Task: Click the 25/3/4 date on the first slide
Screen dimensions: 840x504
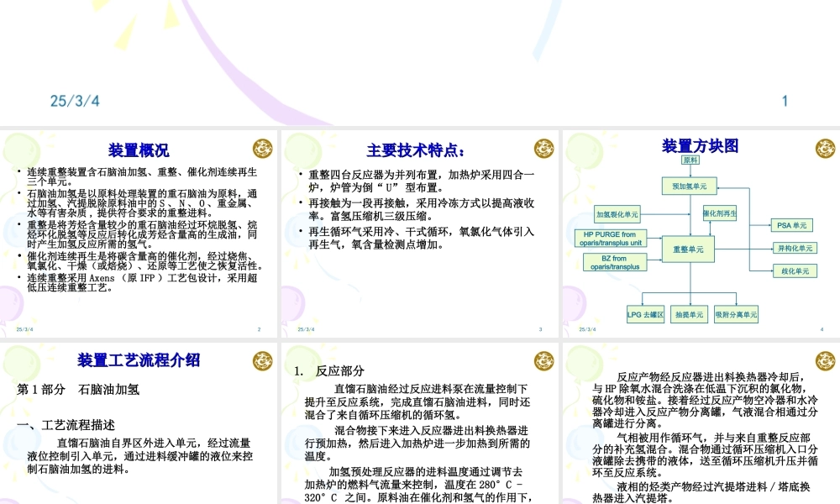Action: coord(75,101)
